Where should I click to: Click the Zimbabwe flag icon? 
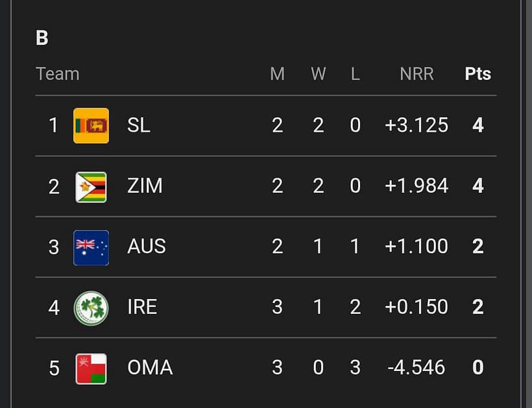[x=91, y=186]
